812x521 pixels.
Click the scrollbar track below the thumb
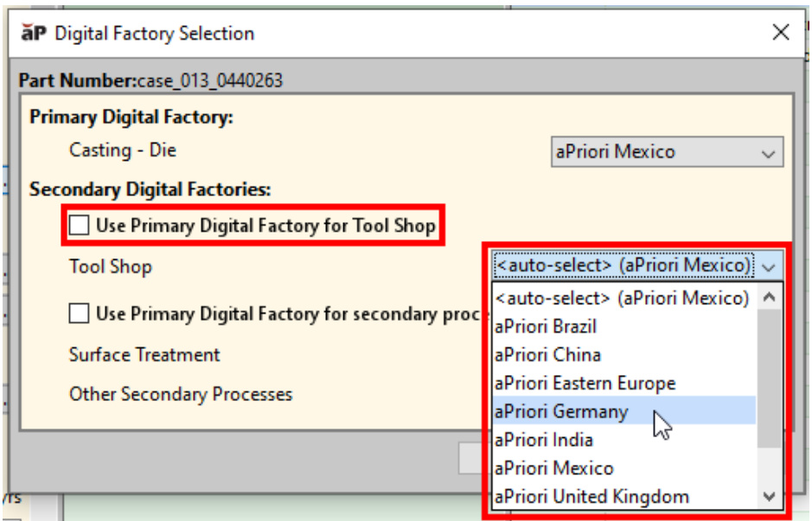(x=770, y=467)
